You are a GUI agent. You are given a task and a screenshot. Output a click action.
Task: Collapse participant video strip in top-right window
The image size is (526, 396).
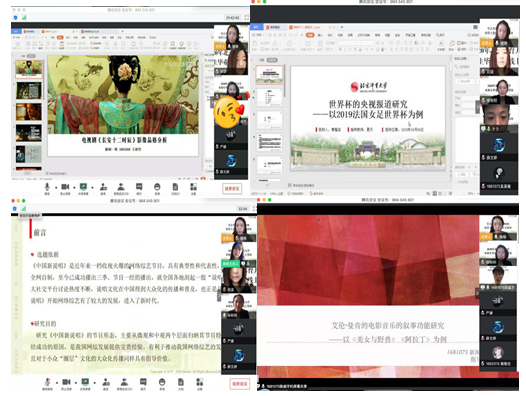point(477,107)
